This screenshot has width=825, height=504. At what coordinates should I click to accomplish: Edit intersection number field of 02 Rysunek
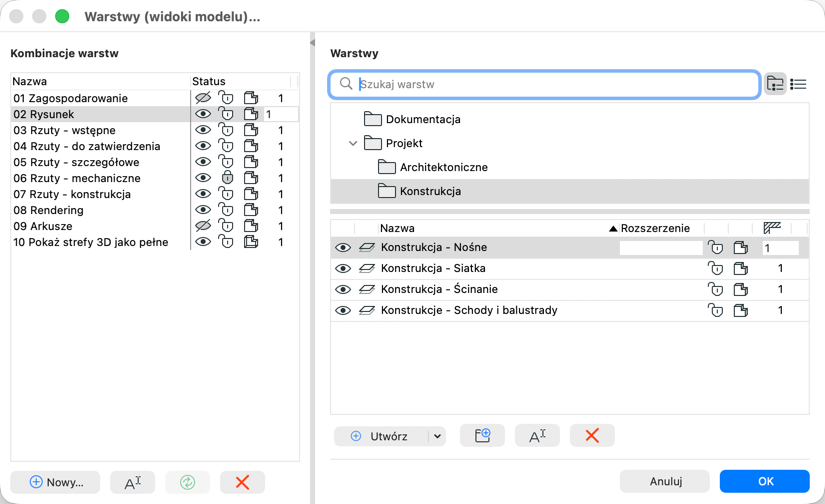281,114
